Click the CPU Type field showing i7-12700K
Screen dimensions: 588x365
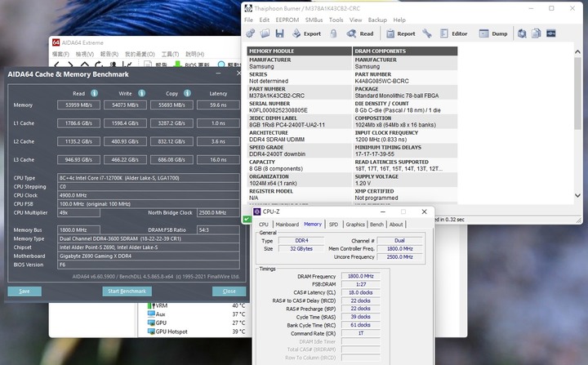149,178
